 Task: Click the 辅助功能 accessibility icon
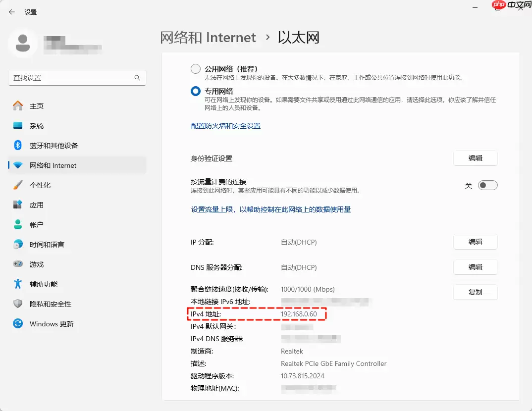tap(18, 284)
